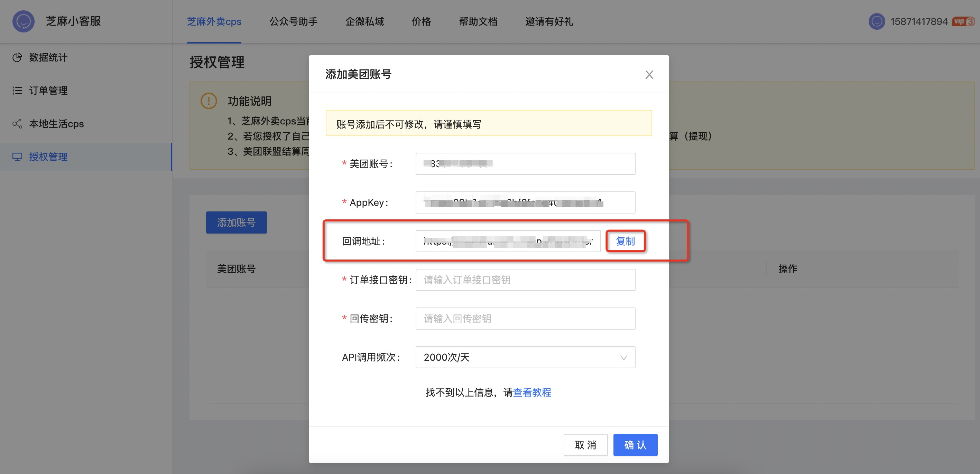Click the 功能说明 heading text
Screen dimensions: 980x474
pos(249,101)
